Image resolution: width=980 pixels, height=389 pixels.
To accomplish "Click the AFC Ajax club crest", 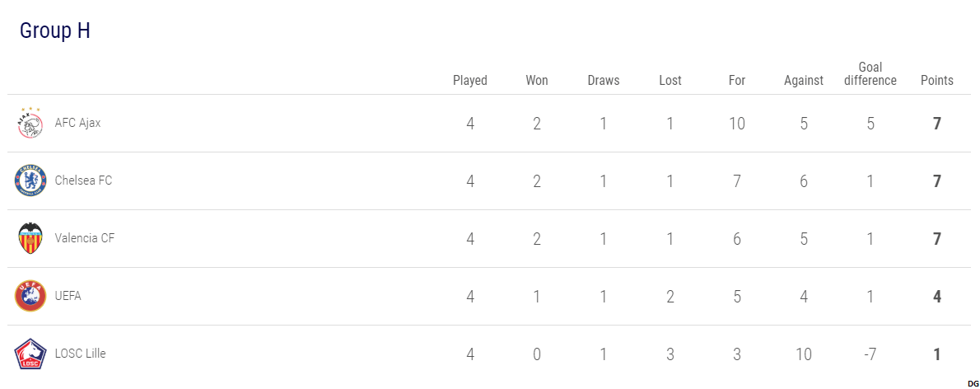I will (30, 123).
